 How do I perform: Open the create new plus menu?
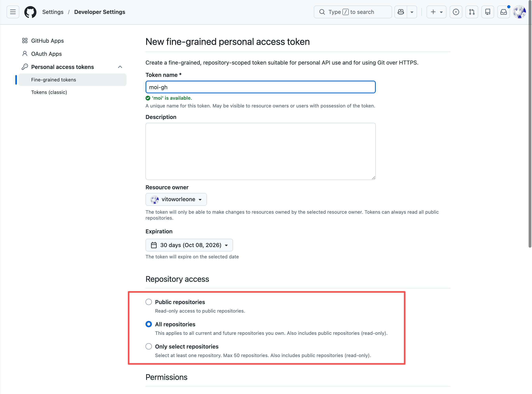point(437,12)
